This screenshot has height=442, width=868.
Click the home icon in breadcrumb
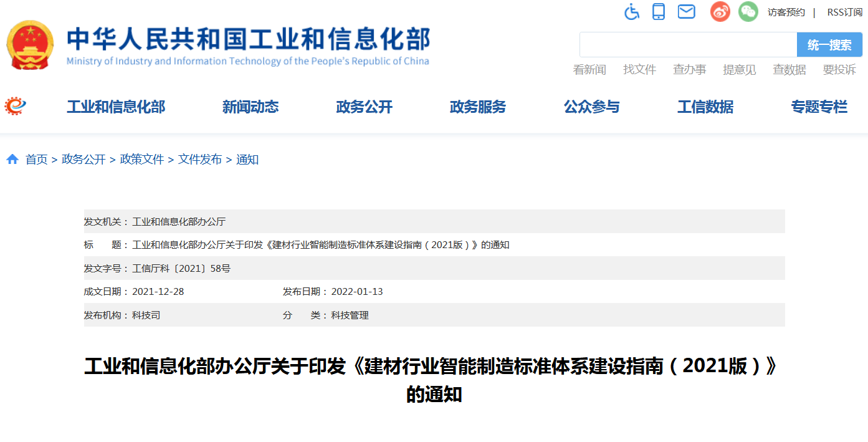pyautogui.click(x=12, y=160)
